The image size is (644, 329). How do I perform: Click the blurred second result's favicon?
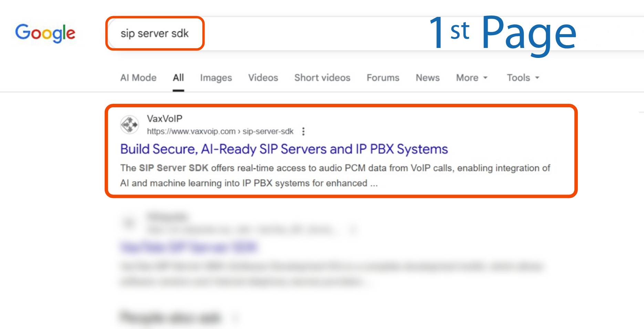point(129,223)
